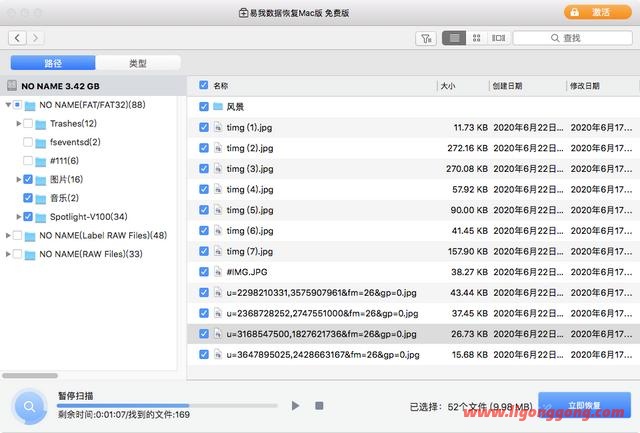Click the u=3647895025 jpg file icon
640x433 pixels.
[218, 354]
